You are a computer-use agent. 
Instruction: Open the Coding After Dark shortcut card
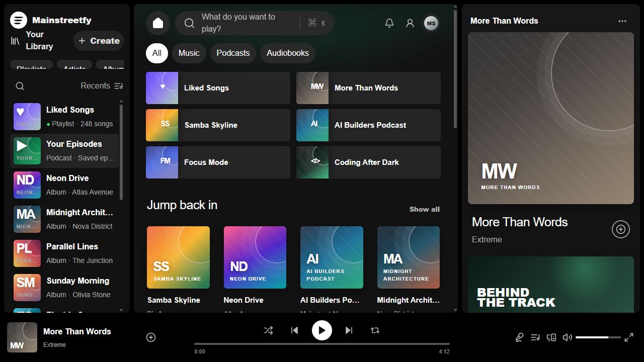[x=368, y=162]
